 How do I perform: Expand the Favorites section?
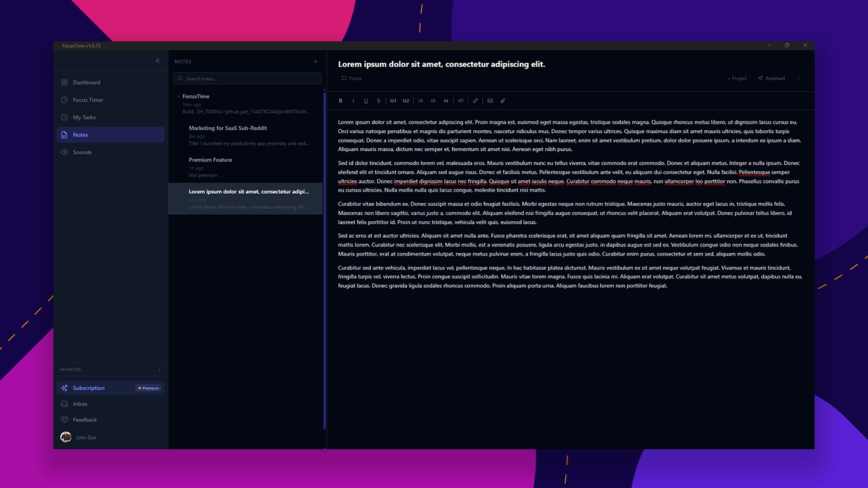click(x=159, y=370)
